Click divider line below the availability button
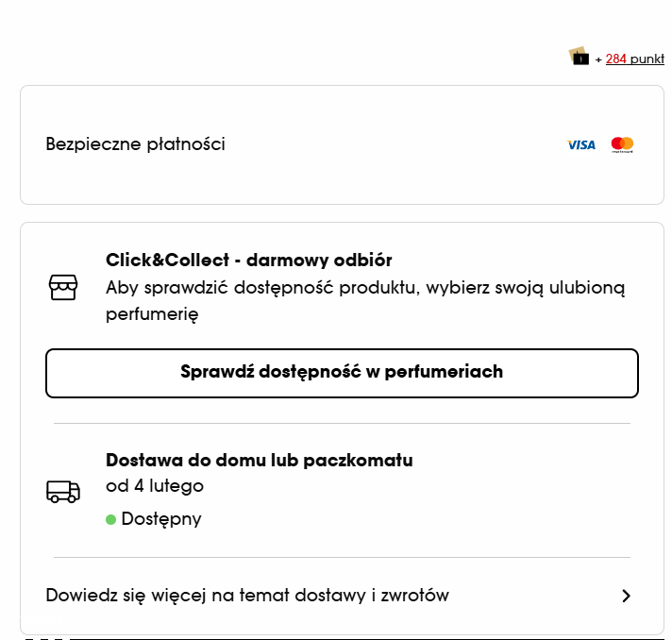Screen dimensions: 672x640 pyautogui.click(x=342, y=424)
